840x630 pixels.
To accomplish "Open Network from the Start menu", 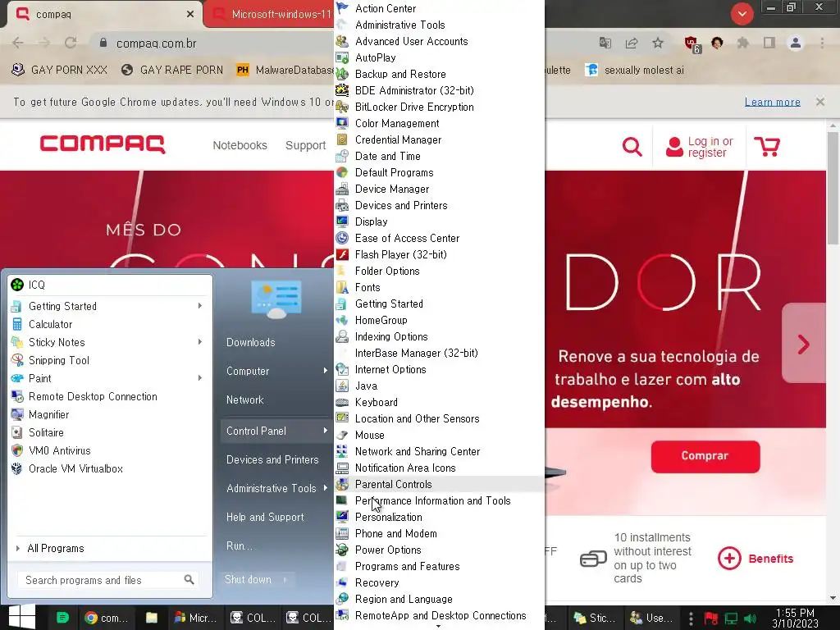I will 244,399.
